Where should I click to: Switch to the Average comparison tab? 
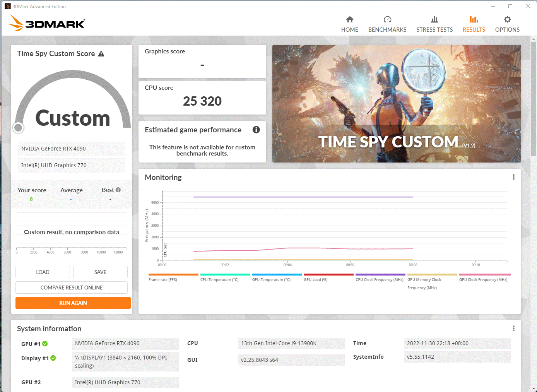pos(72,190)
